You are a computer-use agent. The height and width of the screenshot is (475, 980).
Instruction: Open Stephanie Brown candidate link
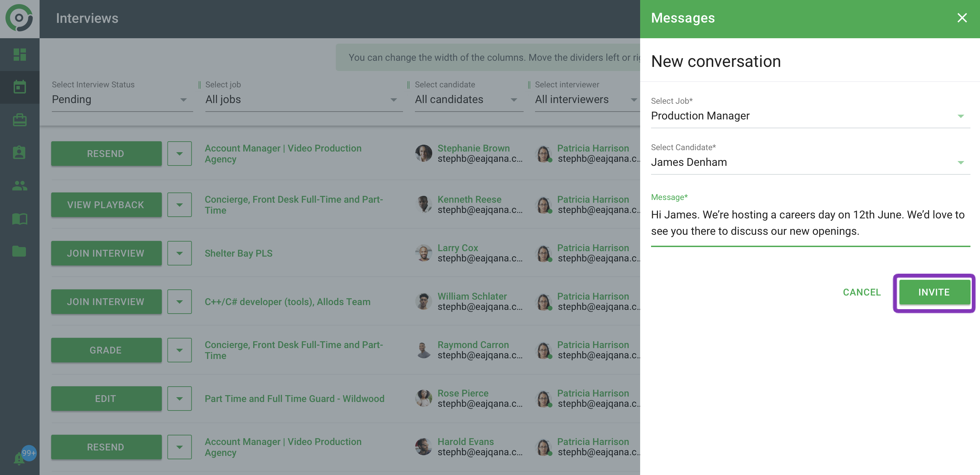tap(473, 148)
